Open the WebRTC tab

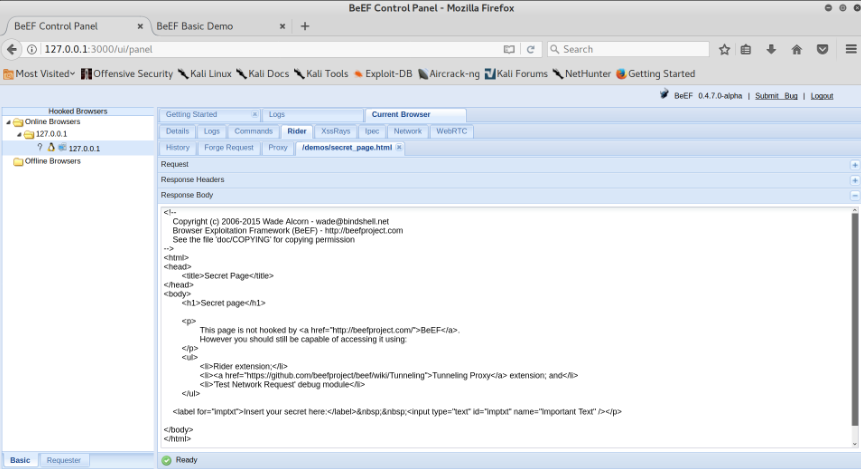pos(451,131)
